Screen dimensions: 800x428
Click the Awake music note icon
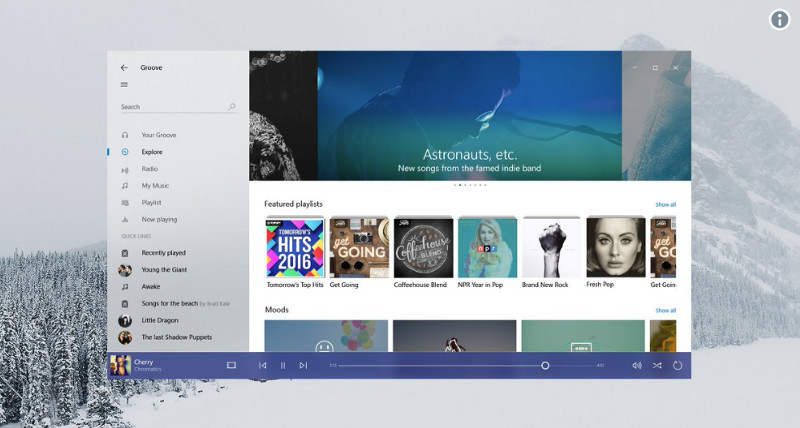[x=125, y=287]
